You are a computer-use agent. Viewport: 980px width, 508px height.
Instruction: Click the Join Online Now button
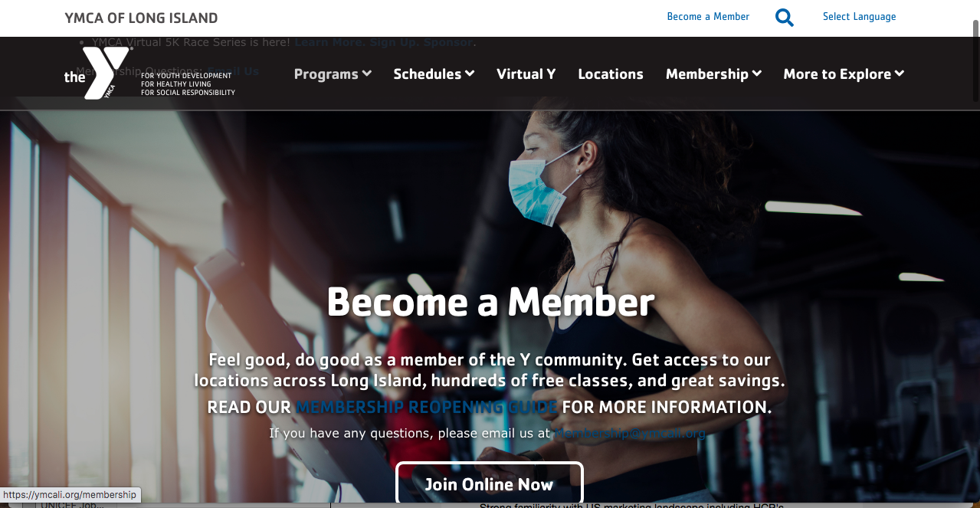490,483
